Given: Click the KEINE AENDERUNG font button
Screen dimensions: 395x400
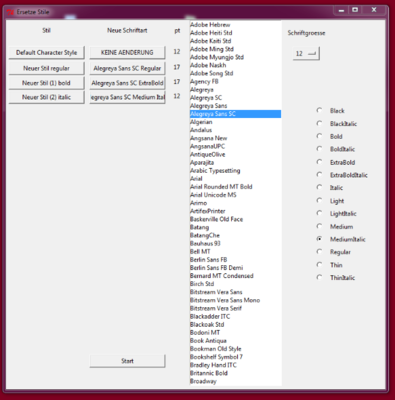Looking at the screenshot, I should [127, 53].
